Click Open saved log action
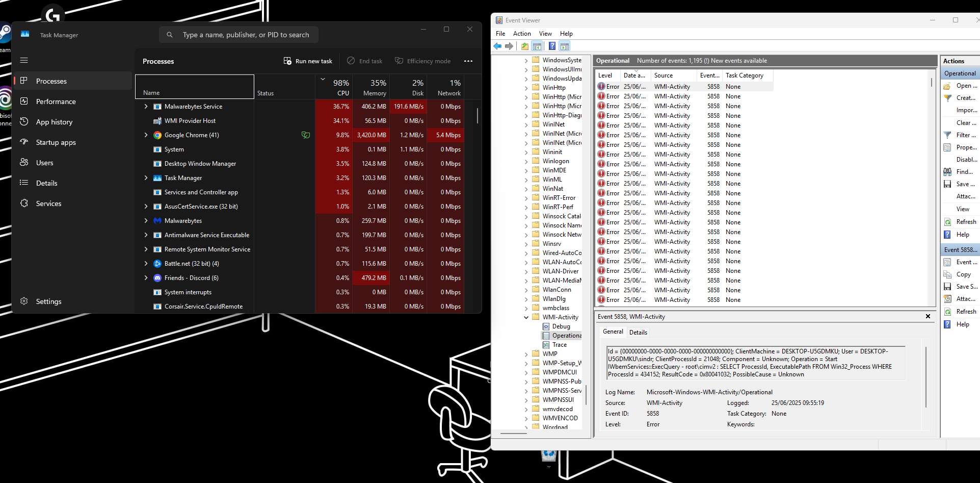Image resolution: width=980 pixels, height=483 pixels. coord(960,86)
